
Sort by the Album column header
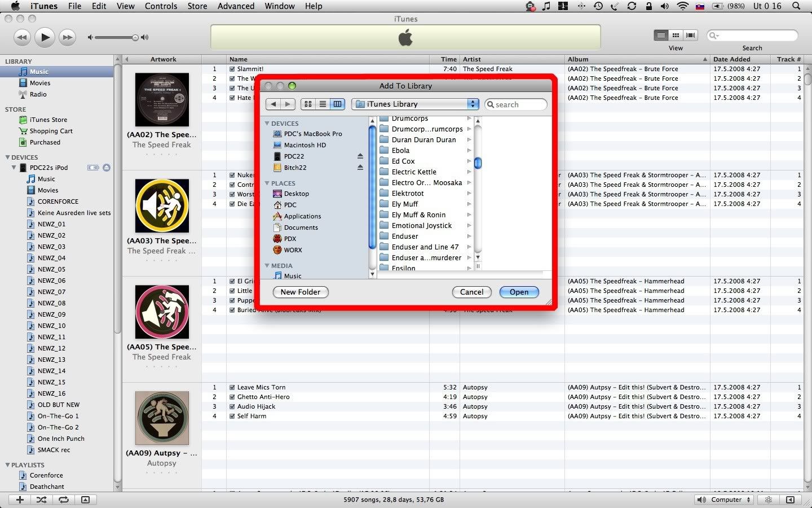click(x=637, y=59)
